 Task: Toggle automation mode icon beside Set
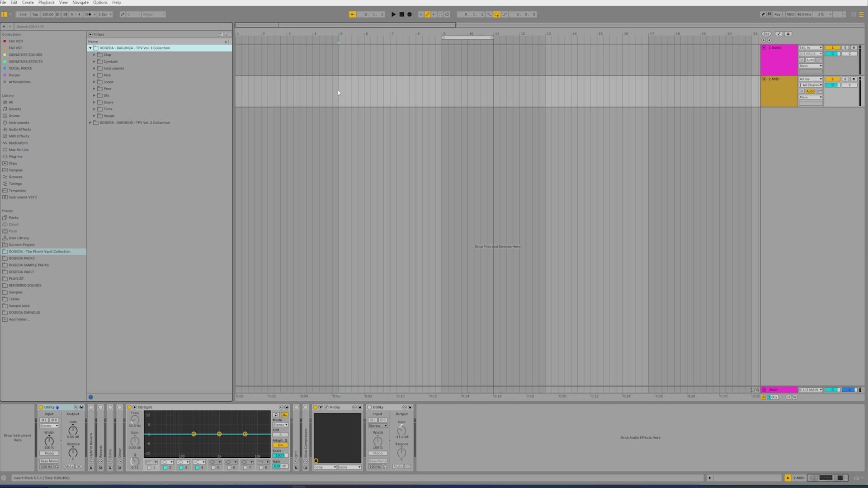(779, 34)
